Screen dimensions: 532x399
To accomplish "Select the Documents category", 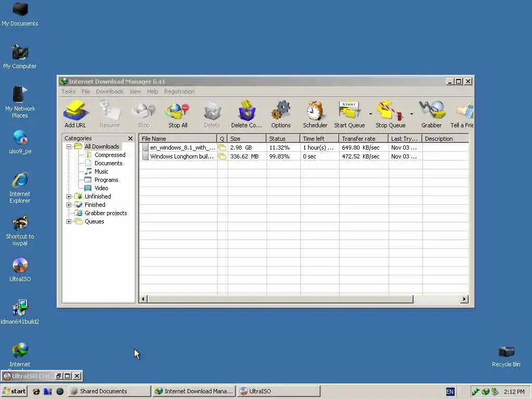I will pos(108,163).
